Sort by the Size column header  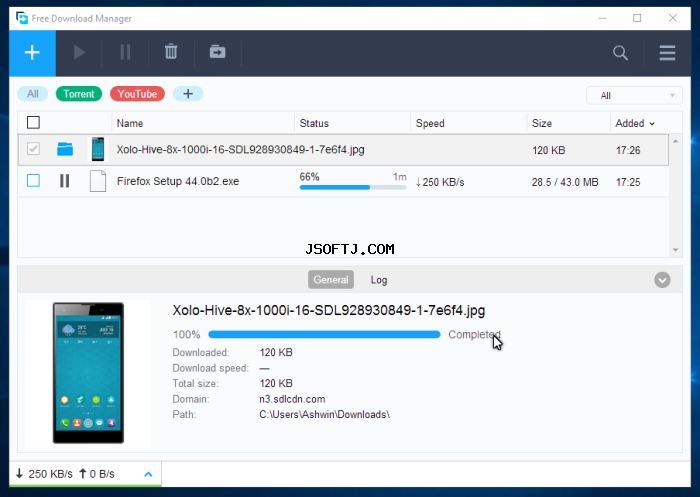542,123
